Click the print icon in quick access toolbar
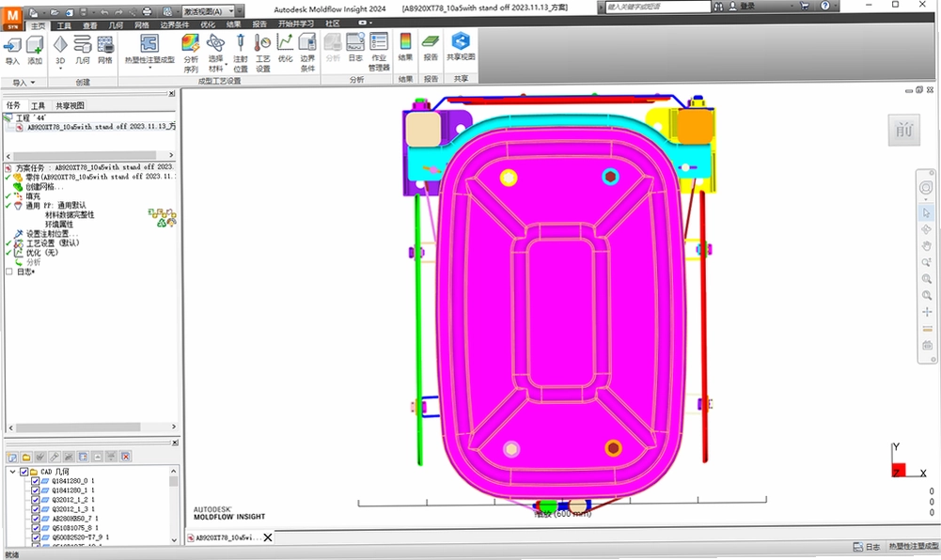Viewport: 941px width, 560px height. click(x=147, y=11)
